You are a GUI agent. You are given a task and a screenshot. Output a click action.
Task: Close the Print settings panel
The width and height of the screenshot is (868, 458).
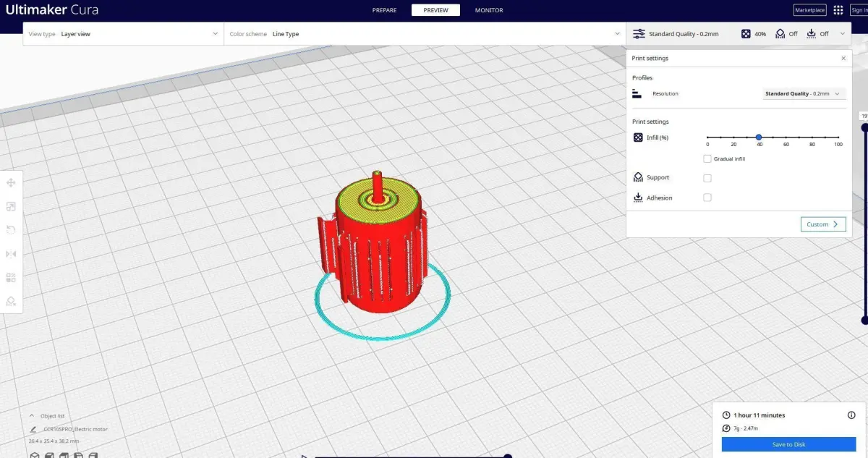tap(843, 58)
